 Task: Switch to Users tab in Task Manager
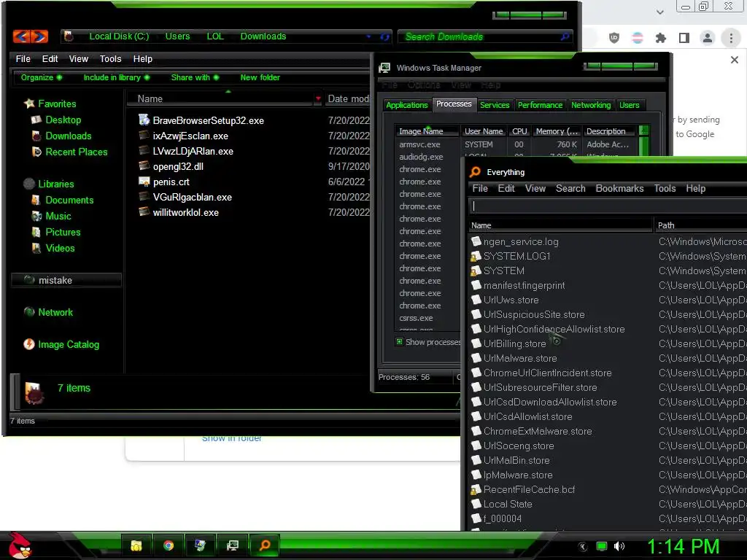point(629,105)
